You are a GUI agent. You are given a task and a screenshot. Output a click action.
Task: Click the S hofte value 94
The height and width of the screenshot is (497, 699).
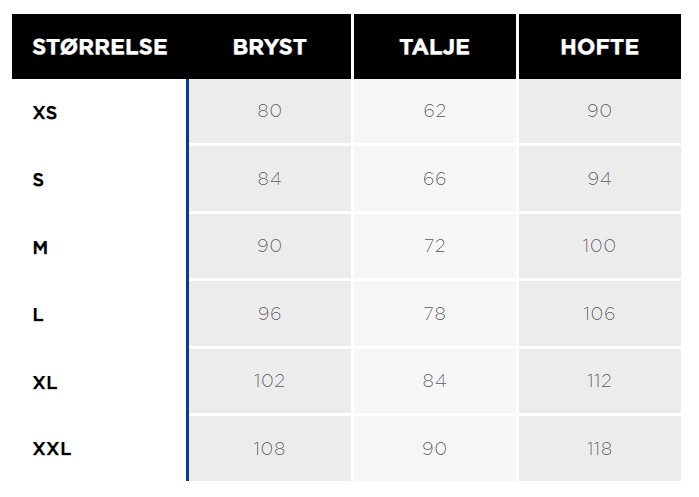click(x=600, y=179)
